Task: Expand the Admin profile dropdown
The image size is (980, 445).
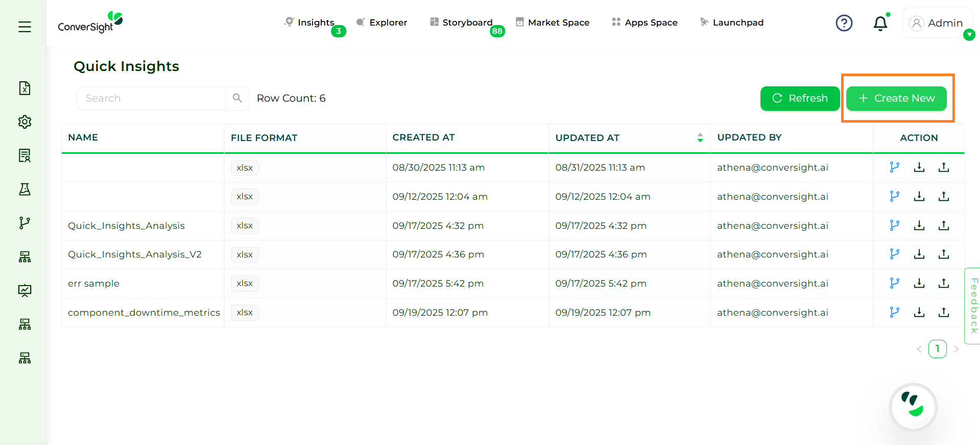Action: (968, 35)
